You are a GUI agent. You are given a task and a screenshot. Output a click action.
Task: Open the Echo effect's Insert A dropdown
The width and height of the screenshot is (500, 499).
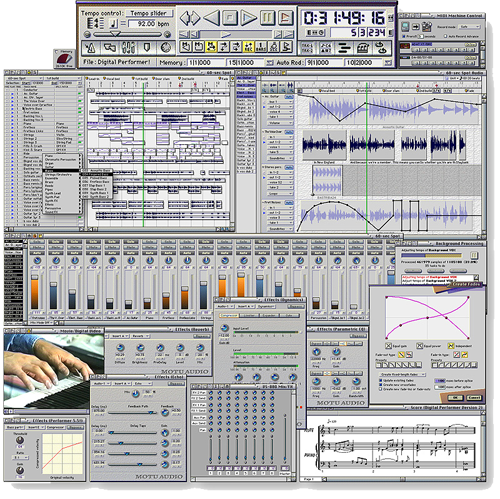121,384
